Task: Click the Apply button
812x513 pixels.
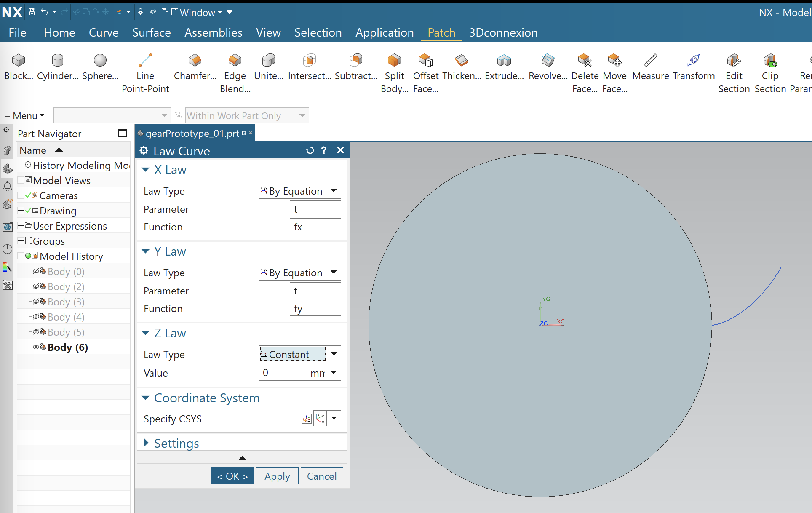Action: click(x=277, y=476)
